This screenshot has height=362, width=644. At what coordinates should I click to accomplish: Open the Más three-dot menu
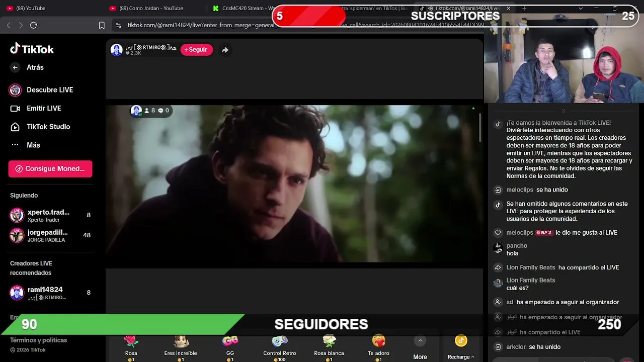pos(15,145)
